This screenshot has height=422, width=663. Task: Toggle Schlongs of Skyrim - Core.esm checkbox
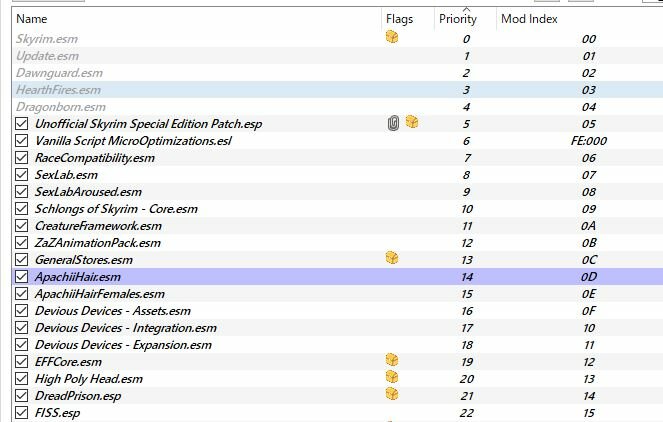click(x=22, y=209)
